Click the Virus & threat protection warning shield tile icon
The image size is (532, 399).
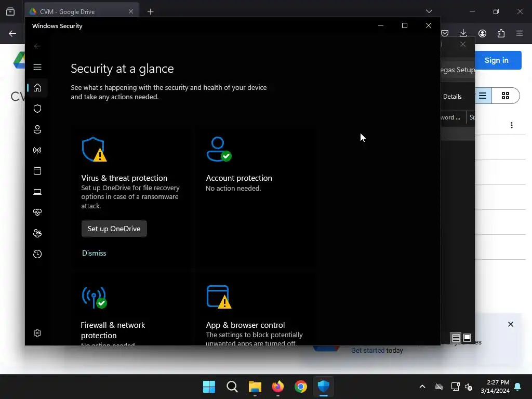coord(95,149)
